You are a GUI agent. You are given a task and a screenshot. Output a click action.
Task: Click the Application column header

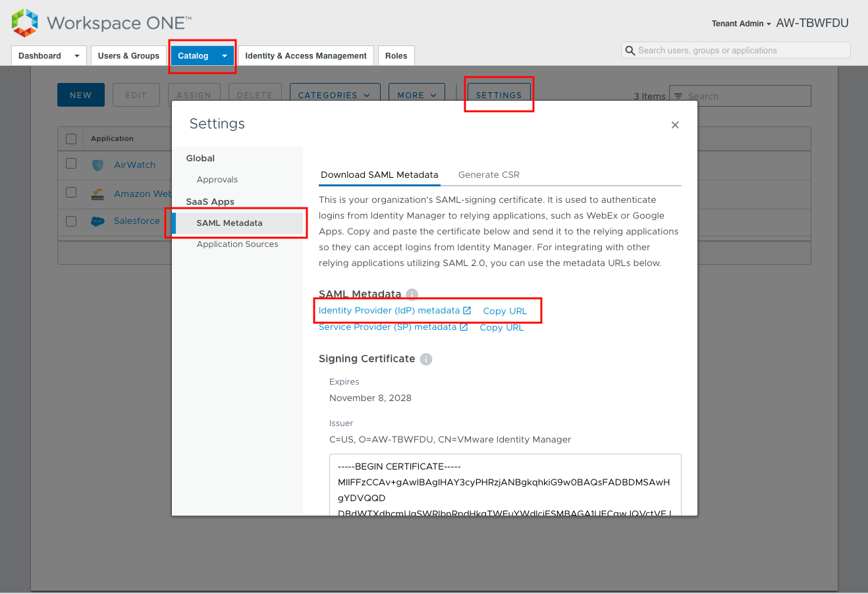(112, 139)
